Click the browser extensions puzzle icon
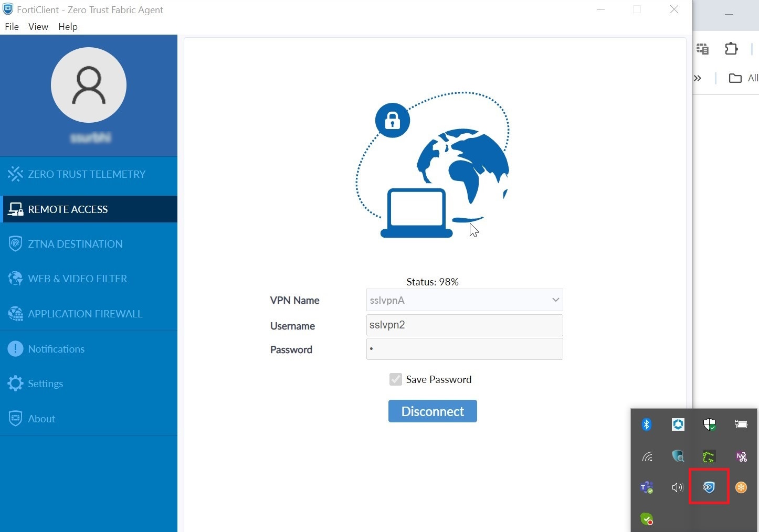This screenshot has width=759, height=532. click(x=731, y=48)
